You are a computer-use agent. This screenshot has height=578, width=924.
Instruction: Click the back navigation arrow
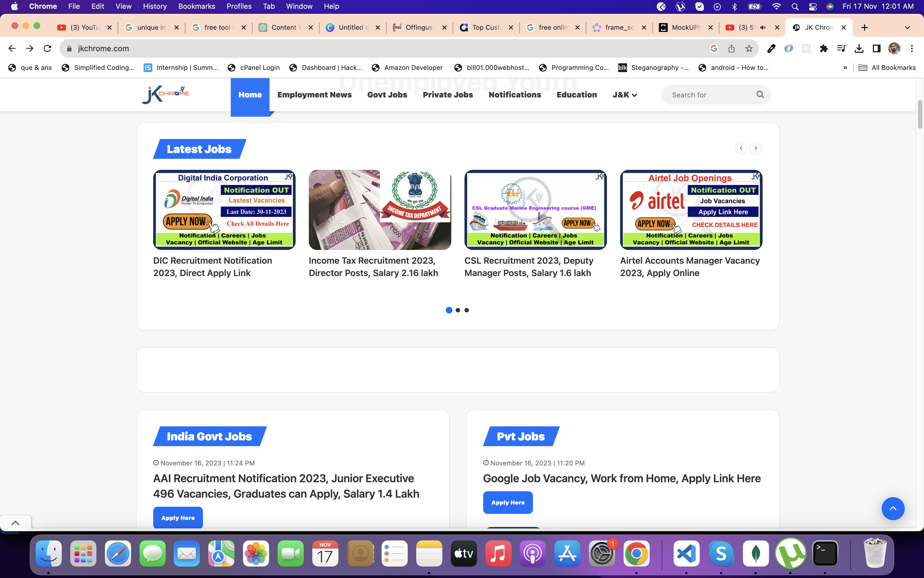[12, 48]
